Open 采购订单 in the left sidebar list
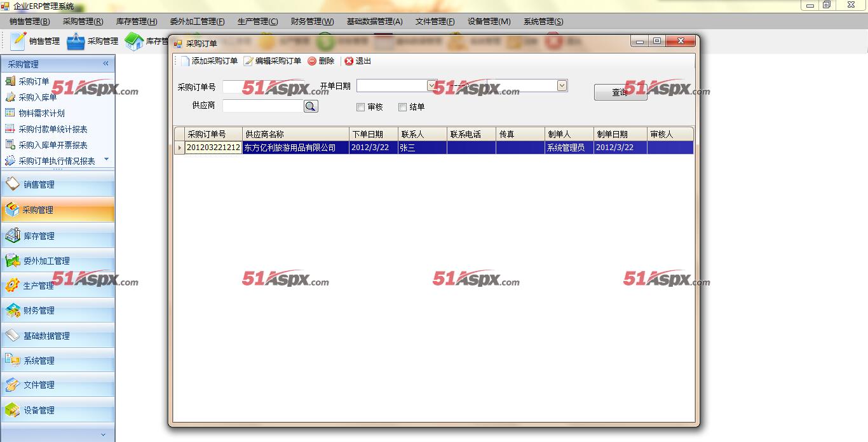Image resolution: width=868 pixels, height=442 pixels. (34, 81)
